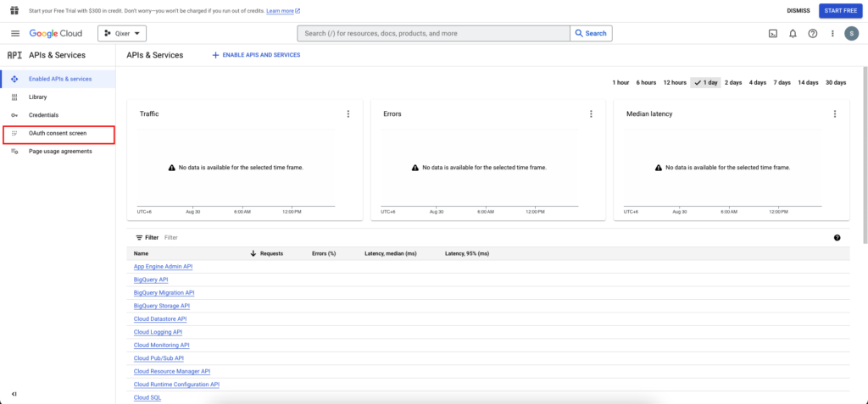Open OAuth consent screen

(x=58, y=133)
